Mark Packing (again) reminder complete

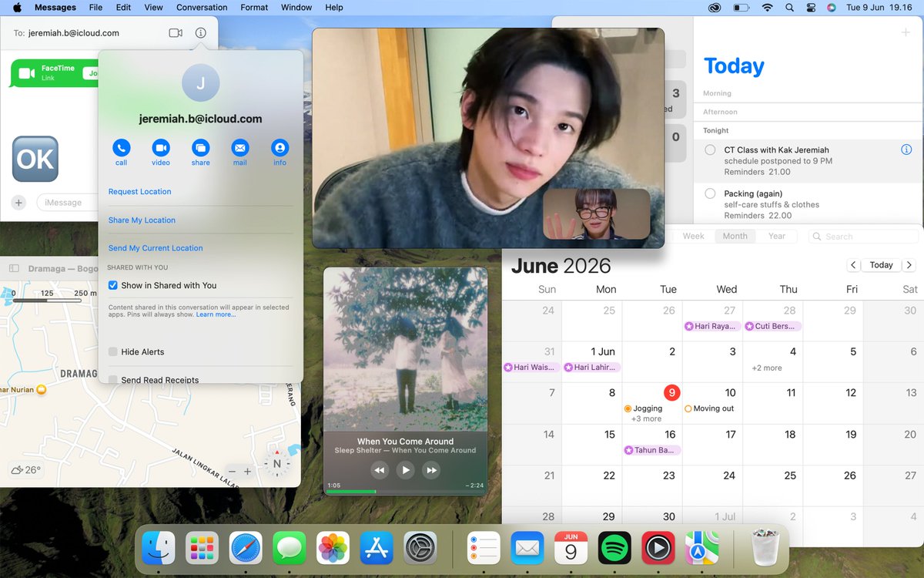pyautogui.click(x=710, y=194)
